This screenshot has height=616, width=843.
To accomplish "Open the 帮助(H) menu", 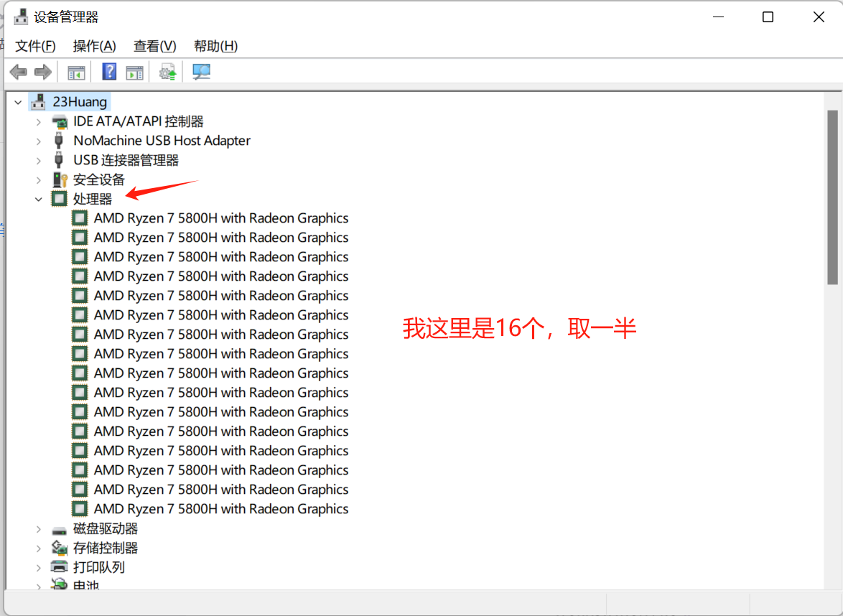I will 215,46.
